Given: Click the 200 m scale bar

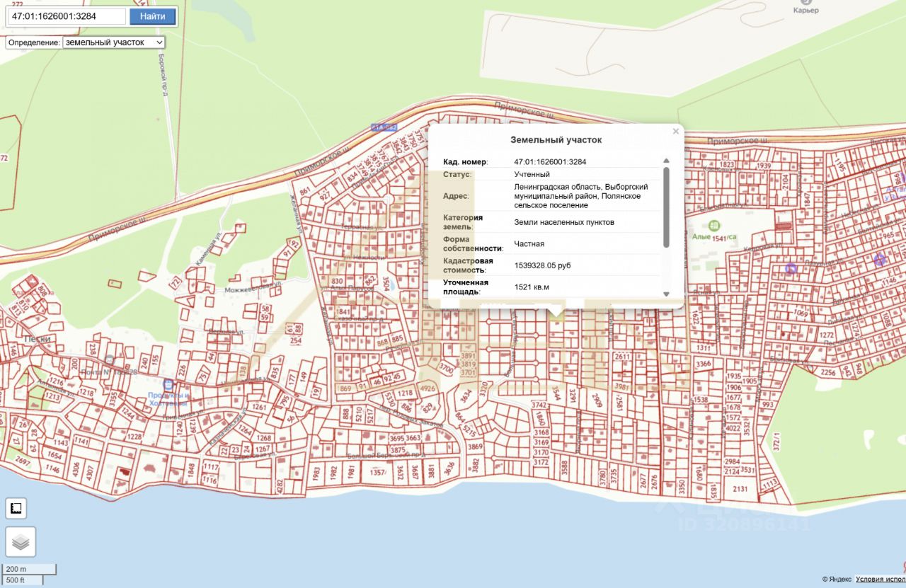Looking at the screenshot, I should (28, 569).
